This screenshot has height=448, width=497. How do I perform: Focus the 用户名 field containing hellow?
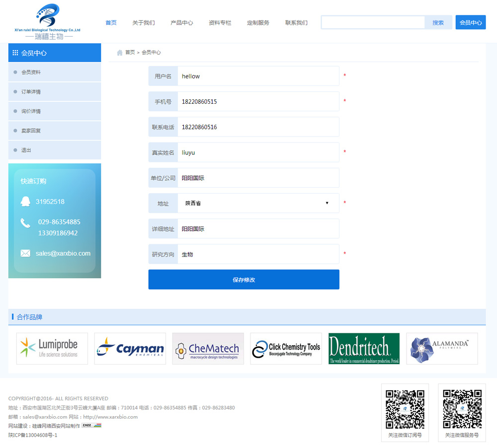[x=258, y=76]
